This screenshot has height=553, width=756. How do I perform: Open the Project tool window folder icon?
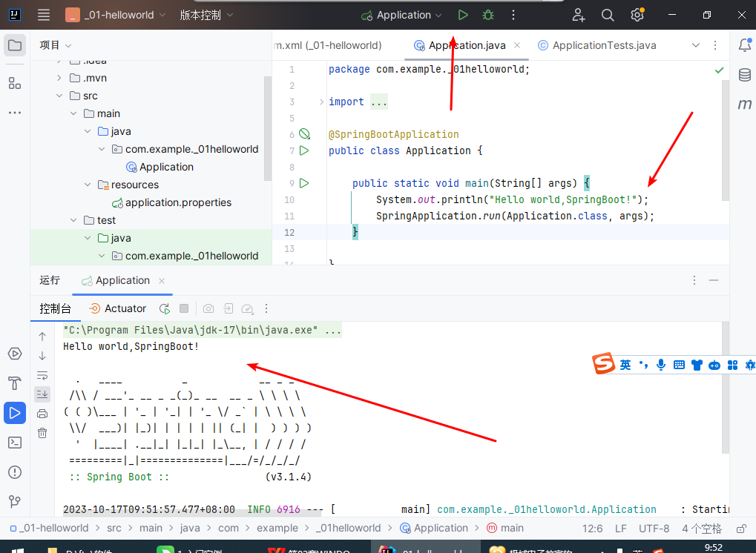tap(15, 46)
